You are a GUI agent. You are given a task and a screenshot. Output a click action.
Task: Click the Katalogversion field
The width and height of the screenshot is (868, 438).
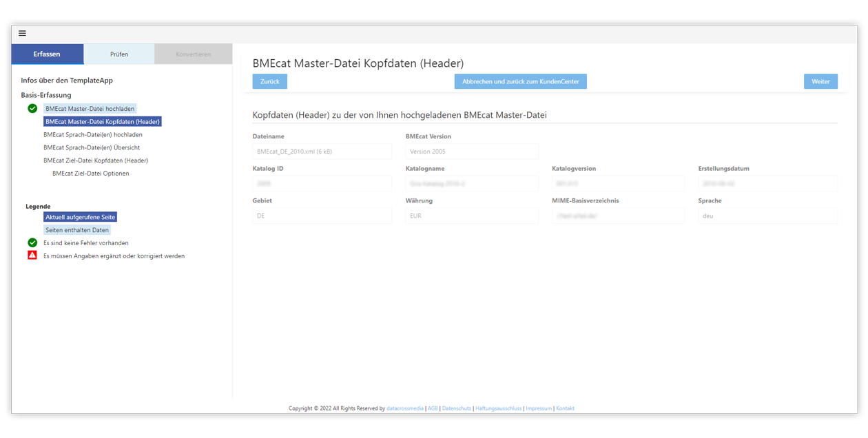pyautogui.click(x=618, y=184)
